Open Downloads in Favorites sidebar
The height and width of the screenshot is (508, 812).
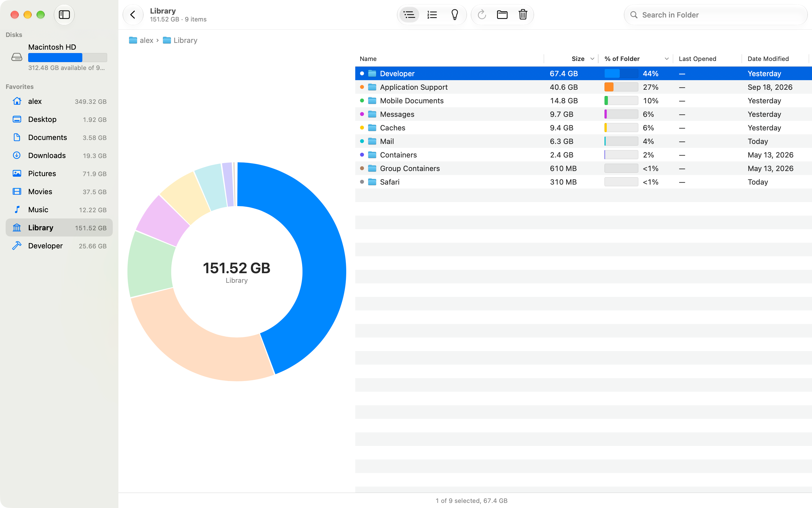click(x=59, y=156)
